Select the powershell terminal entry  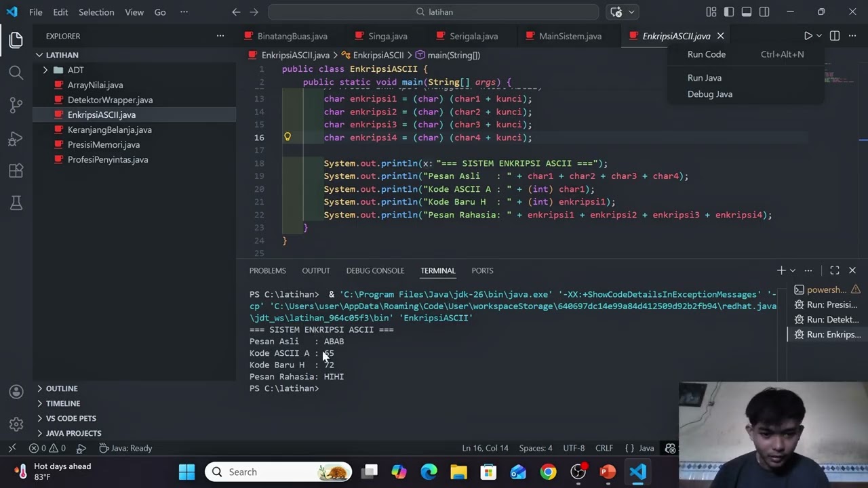point(827,289)
